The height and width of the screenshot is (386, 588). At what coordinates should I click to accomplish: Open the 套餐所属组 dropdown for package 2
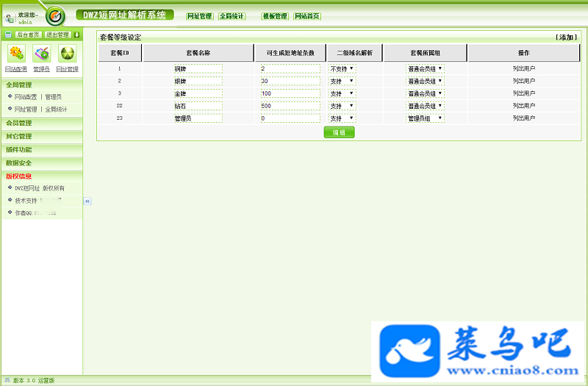click(x=425, y=81)
